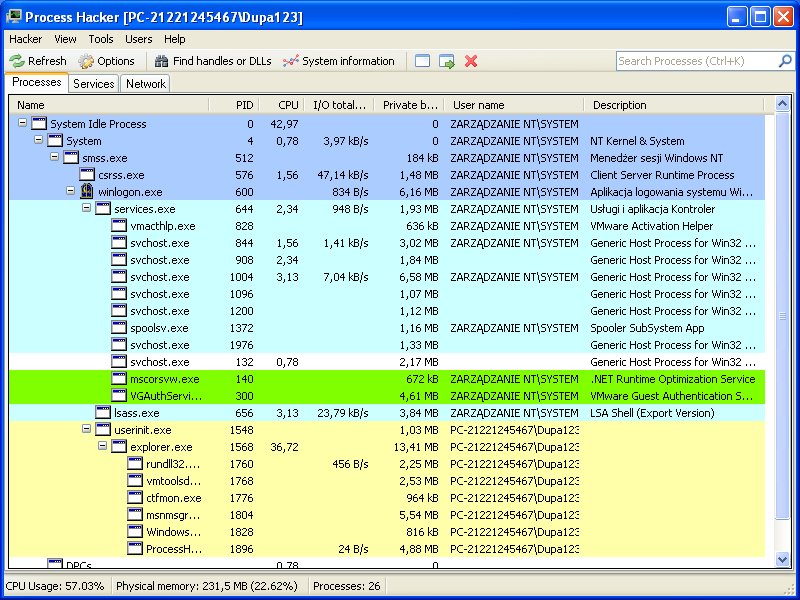
Task: Click the Find handles or DLLs binoculars icon
Action: click(161, 61)
